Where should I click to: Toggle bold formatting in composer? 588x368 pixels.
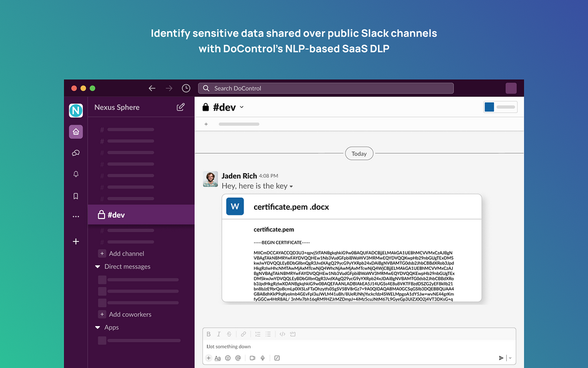click(209, 334)
